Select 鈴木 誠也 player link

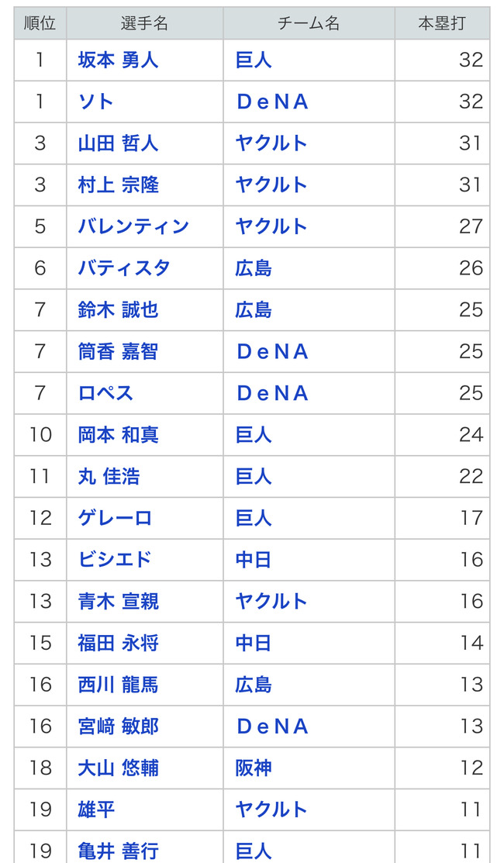(119, 310)
